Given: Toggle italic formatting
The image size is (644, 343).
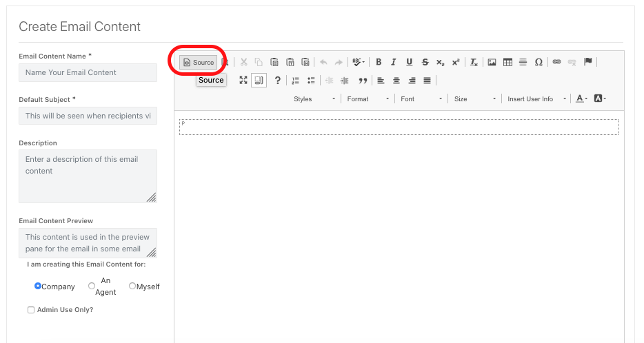Looking at the screenshot, I should (x=394, y=62).
